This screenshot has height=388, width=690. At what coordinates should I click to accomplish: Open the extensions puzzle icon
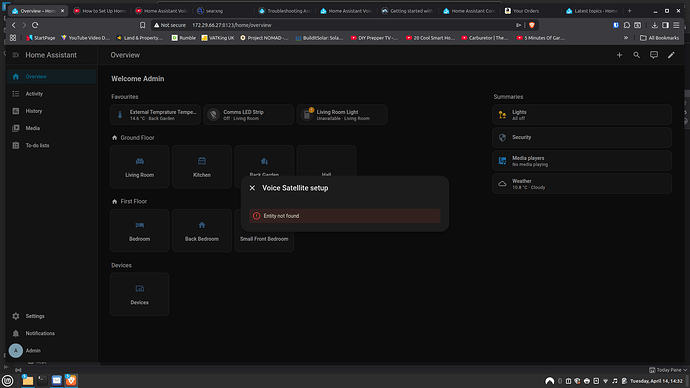tap(627, 25)
